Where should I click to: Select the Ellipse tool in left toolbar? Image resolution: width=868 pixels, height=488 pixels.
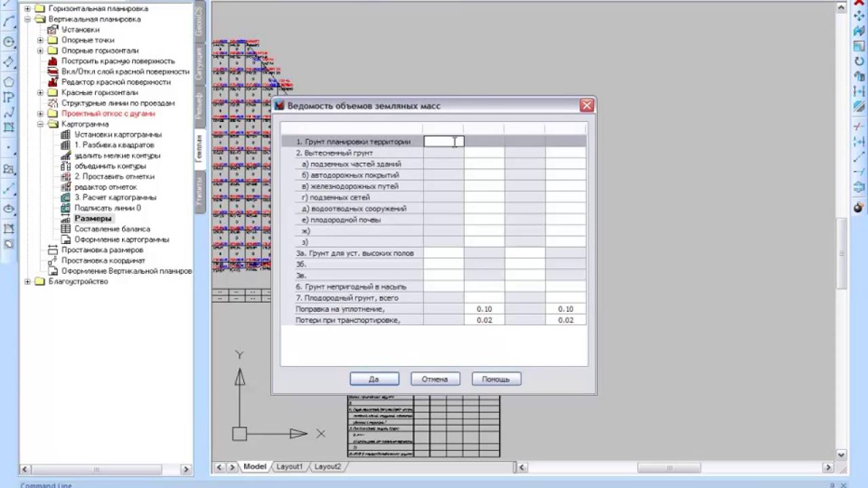coord(9,209)
